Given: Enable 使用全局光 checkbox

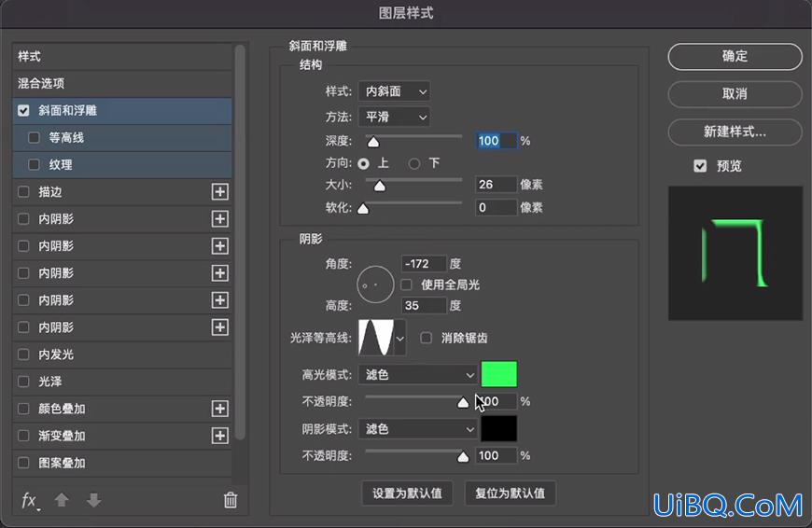Looking at the screenshot, I should [407, 285].
